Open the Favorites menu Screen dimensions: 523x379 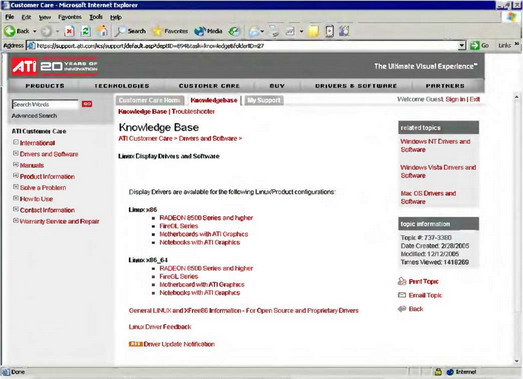(x=70, y=17)
